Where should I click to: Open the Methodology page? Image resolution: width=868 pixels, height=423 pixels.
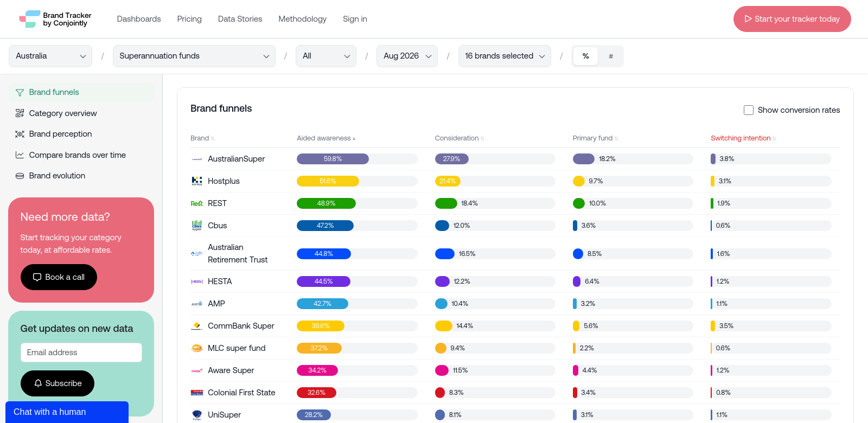[x=303, y=19]
